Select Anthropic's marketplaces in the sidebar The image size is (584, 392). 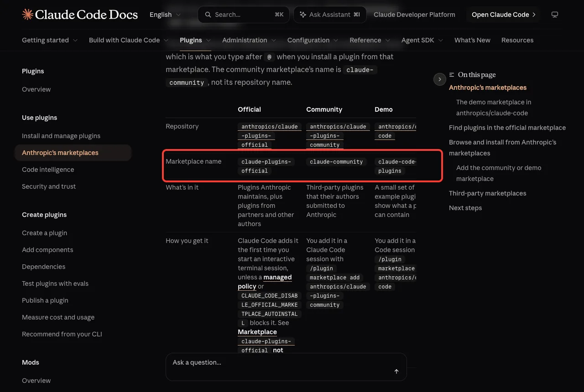[x=73, y=153]
